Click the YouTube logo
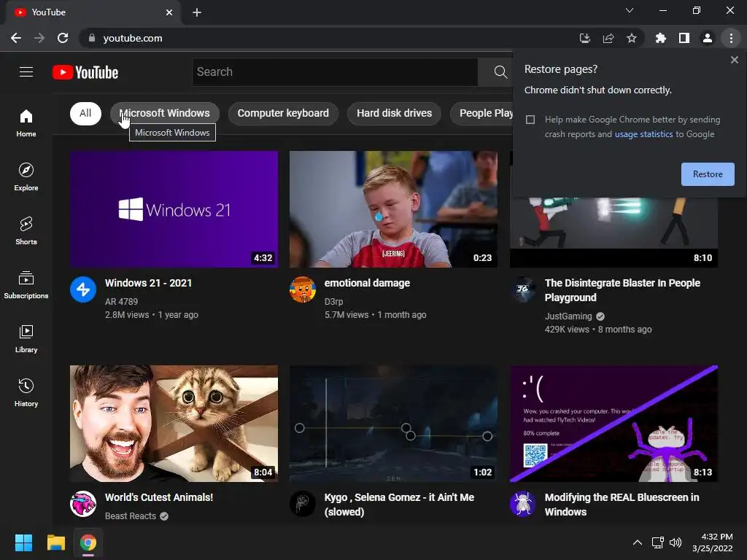The width and height of the screenshot is (747, 560). [85, 72]
